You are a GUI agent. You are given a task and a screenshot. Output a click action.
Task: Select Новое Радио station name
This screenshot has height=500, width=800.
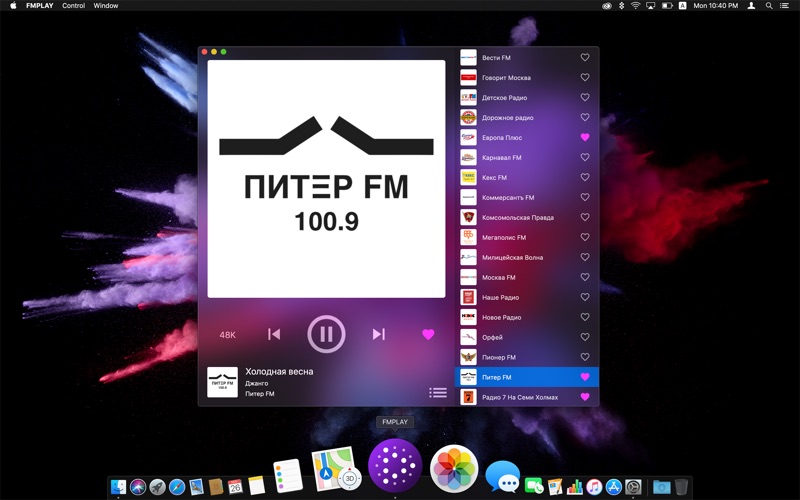(x=502, y=317)
